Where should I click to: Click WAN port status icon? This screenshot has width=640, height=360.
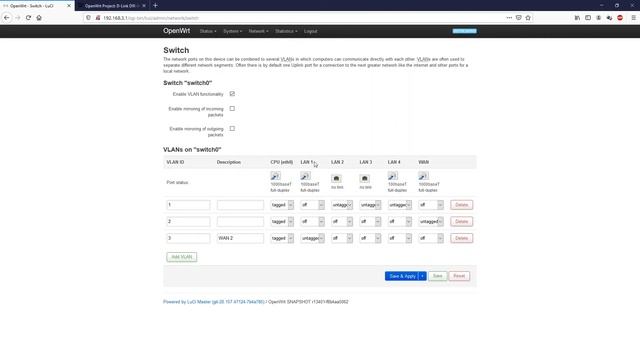click(423, 176)
